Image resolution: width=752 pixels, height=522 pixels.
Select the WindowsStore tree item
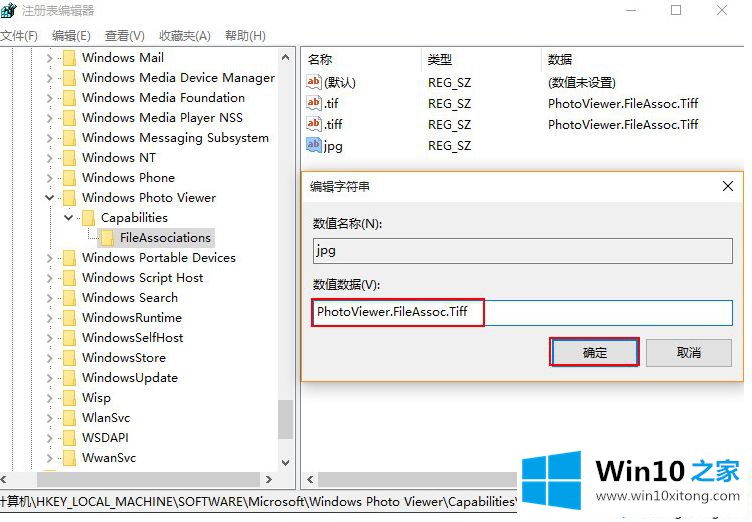pyautogui.click(x=124, y=358)
